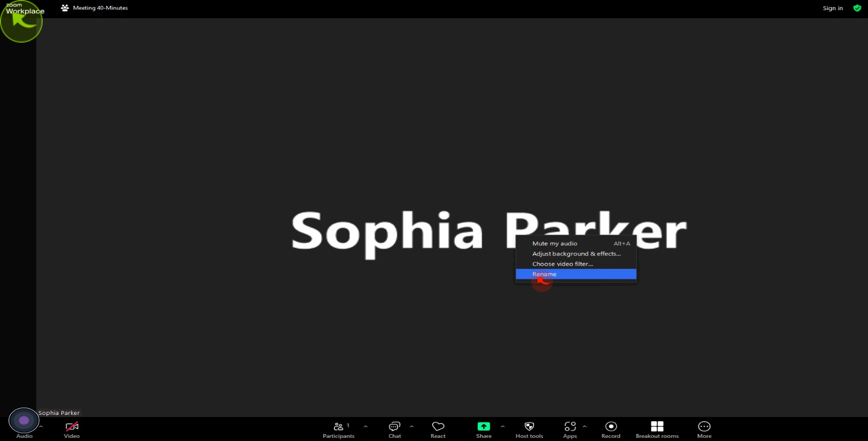
Task: Click the green encryption shield icon
Action: tap(857, 8)
